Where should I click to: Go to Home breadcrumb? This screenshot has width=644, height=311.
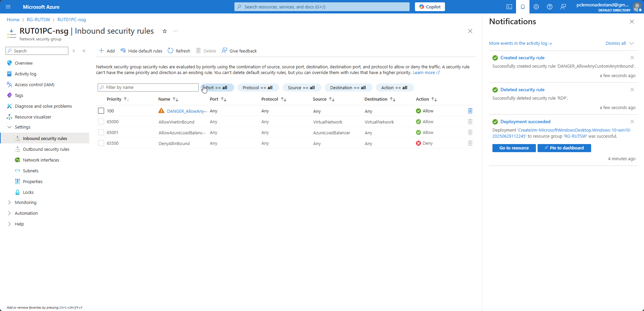click(13, 20)
